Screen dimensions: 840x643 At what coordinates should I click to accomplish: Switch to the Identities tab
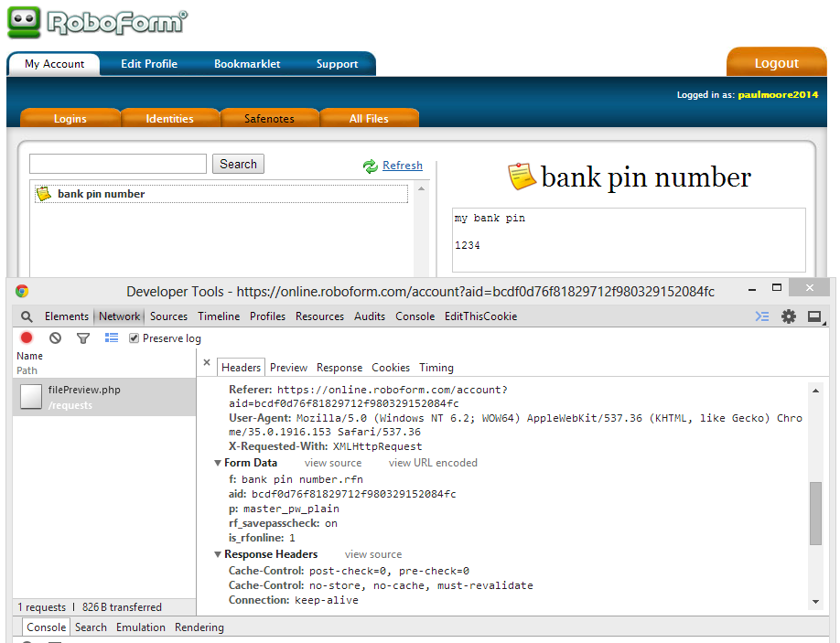pyautogui.click(x=170, y=118)
